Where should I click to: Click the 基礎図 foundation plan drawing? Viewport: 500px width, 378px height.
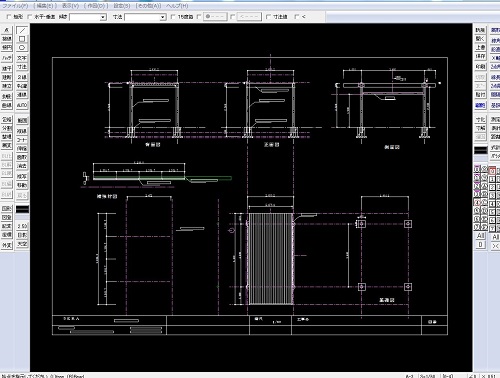[x=385, y=255]
